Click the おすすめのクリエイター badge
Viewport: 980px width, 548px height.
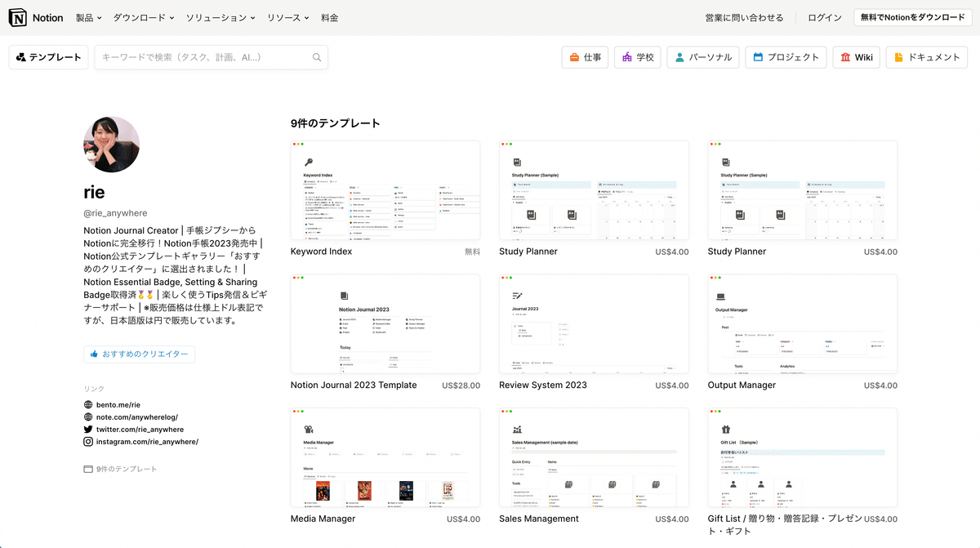(139, 354)
